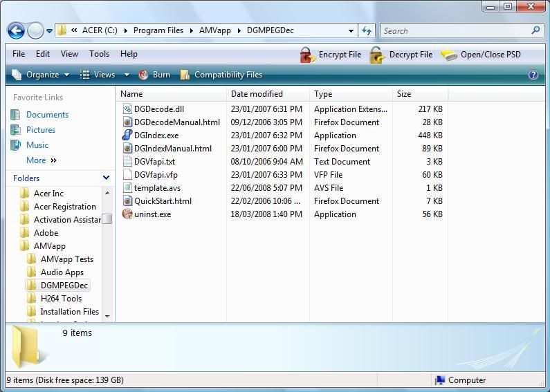Select the H264 Tools folder

(61, 299)
